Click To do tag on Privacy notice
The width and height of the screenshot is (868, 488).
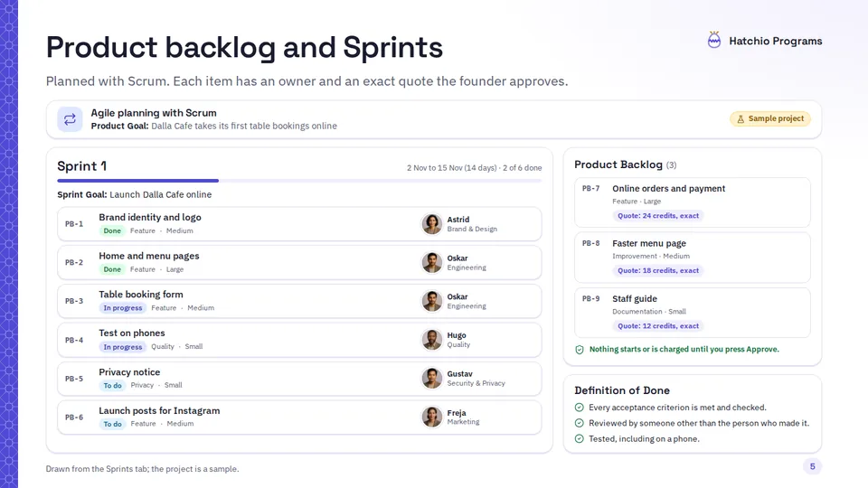(x=112, y=386)
